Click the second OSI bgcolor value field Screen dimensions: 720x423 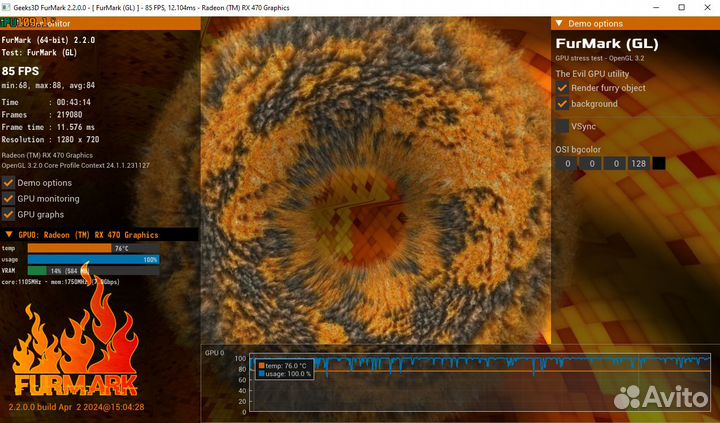pos(591,164)
